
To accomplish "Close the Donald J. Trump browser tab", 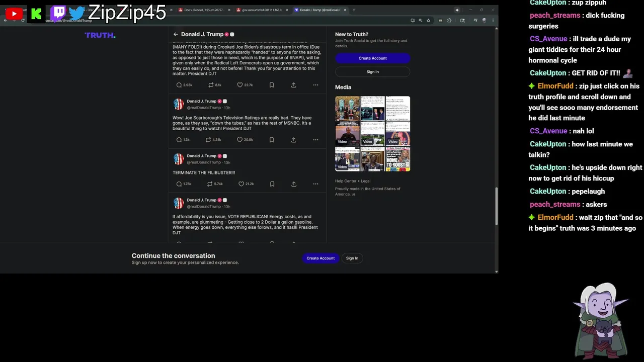I will (x=345, y=10).
